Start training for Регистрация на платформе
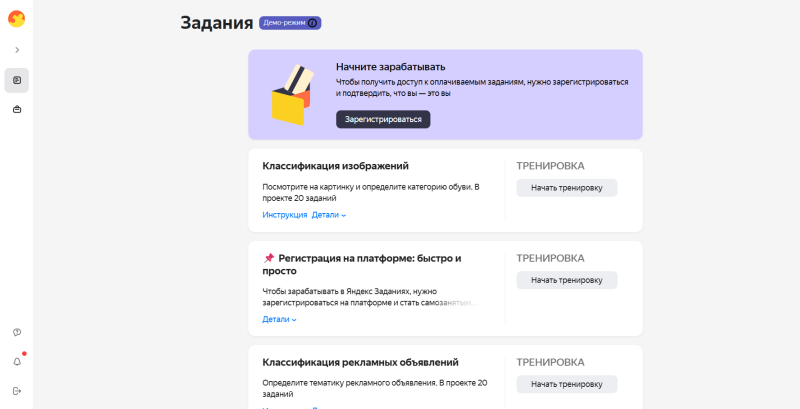This screenshot has height=409, width=800. (x=567, y=280)
